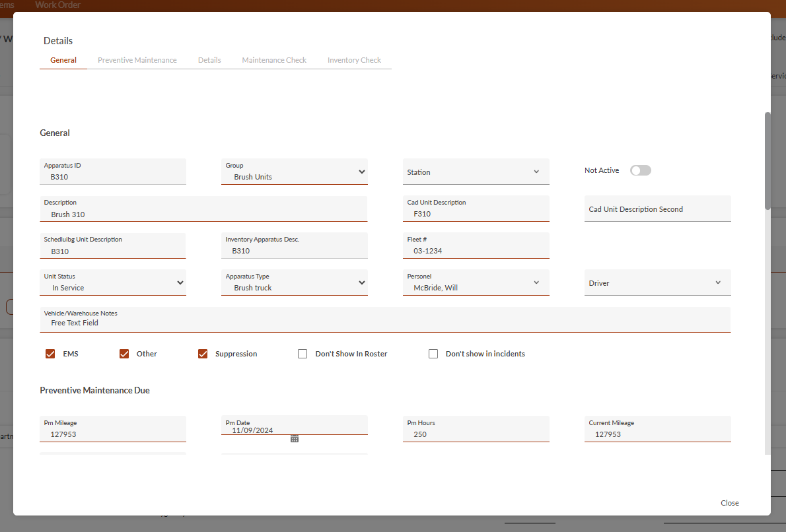Switch to the Preventive Maintenance tab
The width and height of the screenshot is (786, 532).
tap(137, 60)
